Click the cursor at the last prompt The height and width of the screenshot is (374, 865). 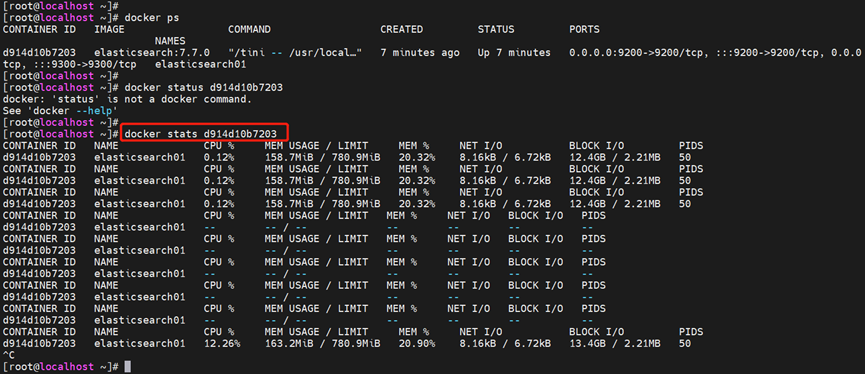(x=128, y=366)
